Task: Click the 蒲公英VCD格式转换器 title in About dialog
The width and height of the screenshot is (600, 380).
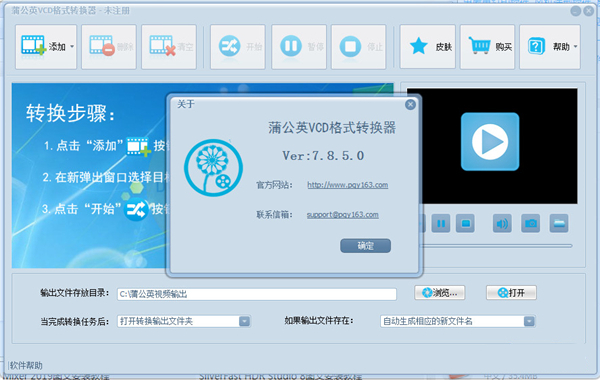Action: 332,128
